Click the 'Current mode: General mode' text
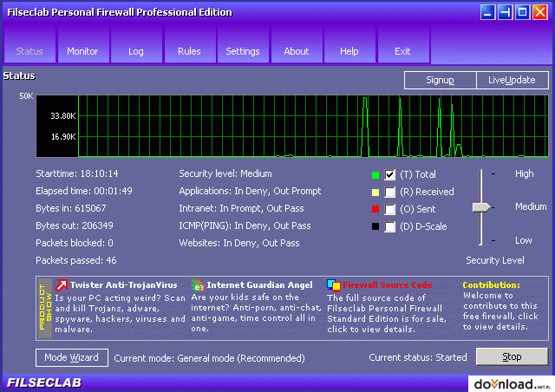 [209, 358]
